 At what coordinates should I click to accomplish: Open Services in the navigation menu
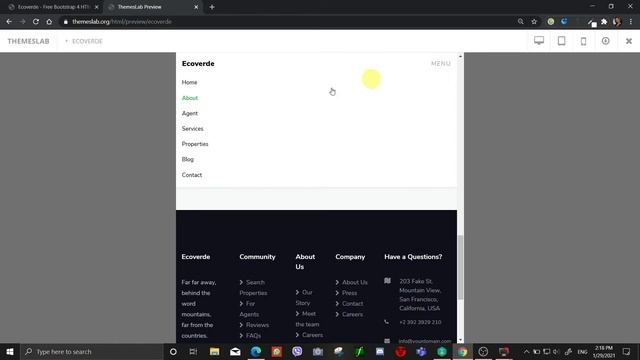(193, 129)
